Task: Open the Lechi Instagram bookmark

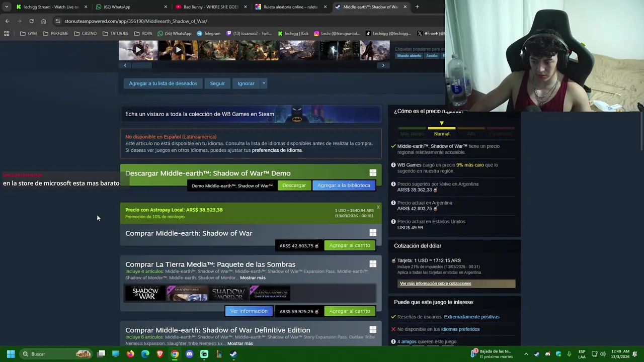Action: coord(337,34)
